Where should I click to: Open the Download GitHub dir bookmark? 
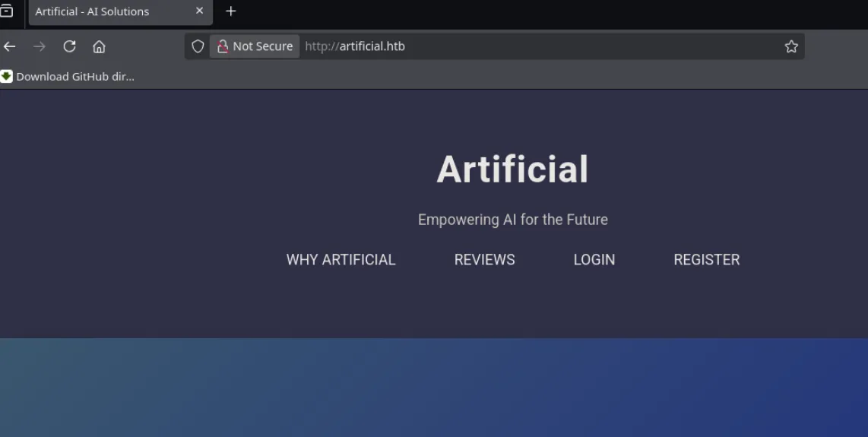coord(68,77)
